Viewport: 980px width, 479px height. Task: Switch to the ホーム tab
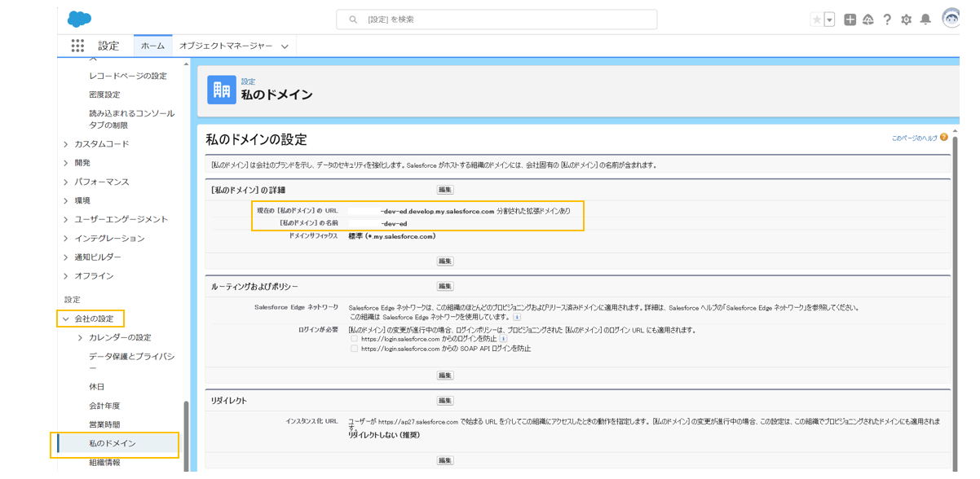pos(152,46)
